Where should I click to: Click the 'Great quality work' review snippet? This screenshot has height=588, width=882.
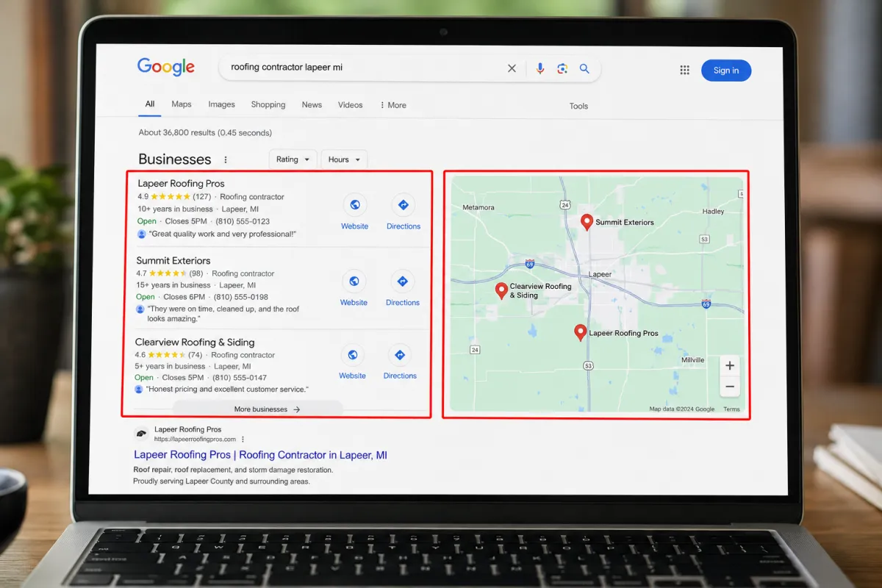tap(223, 234)
